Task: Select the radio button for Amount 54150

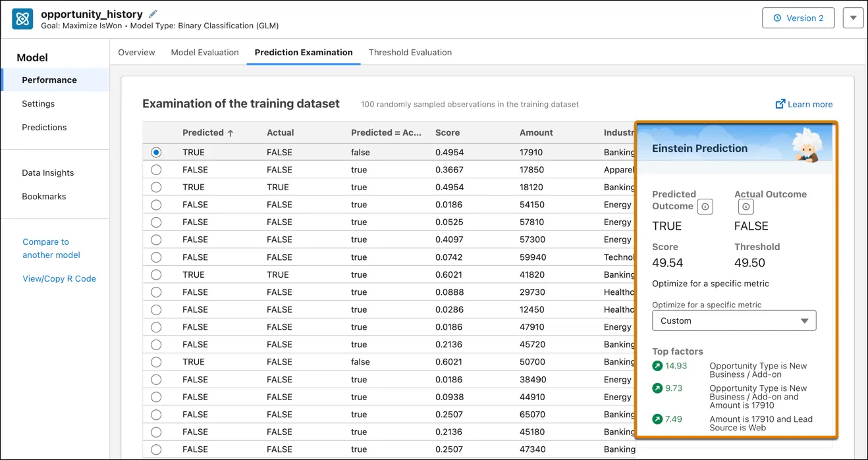Action: pos(156,205)
